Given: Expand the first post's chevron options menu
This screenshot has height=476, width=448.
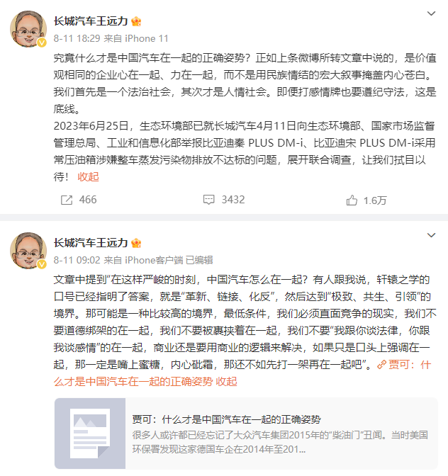Looking at the screenshot, I should [x=431, y=13].
